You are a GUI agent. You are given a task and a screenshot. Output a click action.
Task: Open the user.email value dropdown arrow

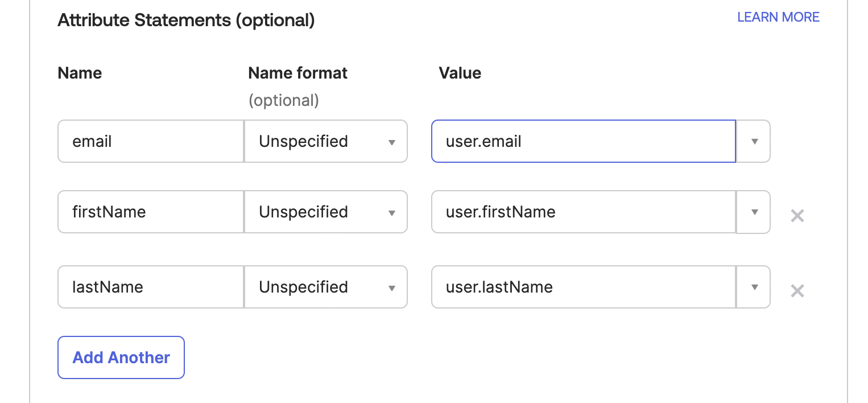coord(753,141)
